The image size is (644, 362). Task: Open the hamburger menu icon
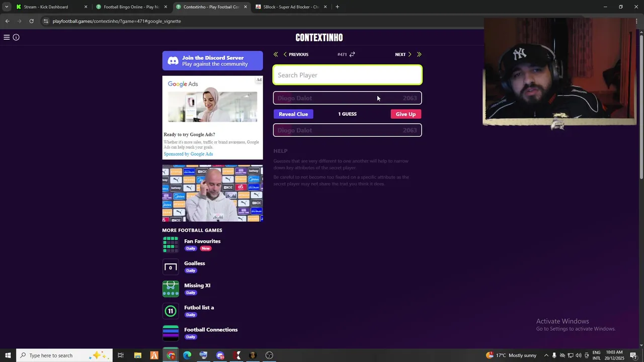[7, 37]
